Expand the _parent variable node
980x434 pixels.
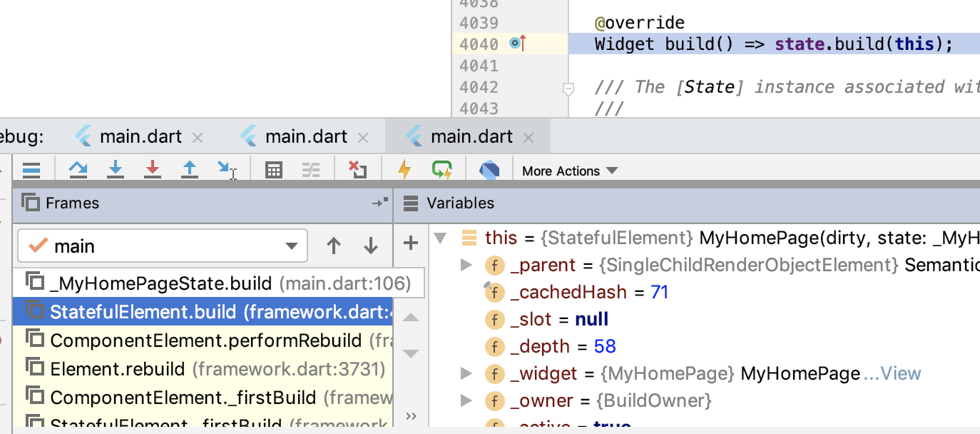466,266
